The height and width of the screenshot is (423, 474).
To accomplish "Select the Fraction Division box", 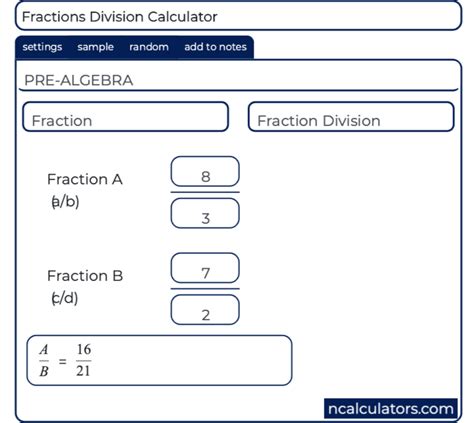I will 351,117.
